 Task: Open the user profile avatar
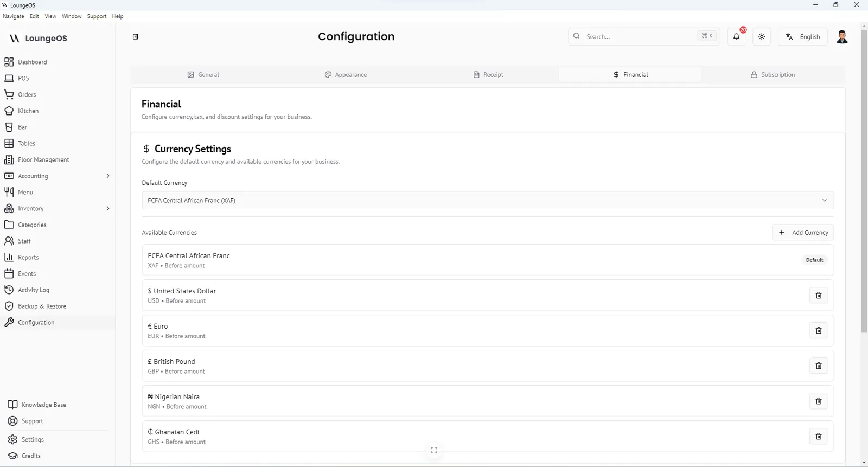842,36
